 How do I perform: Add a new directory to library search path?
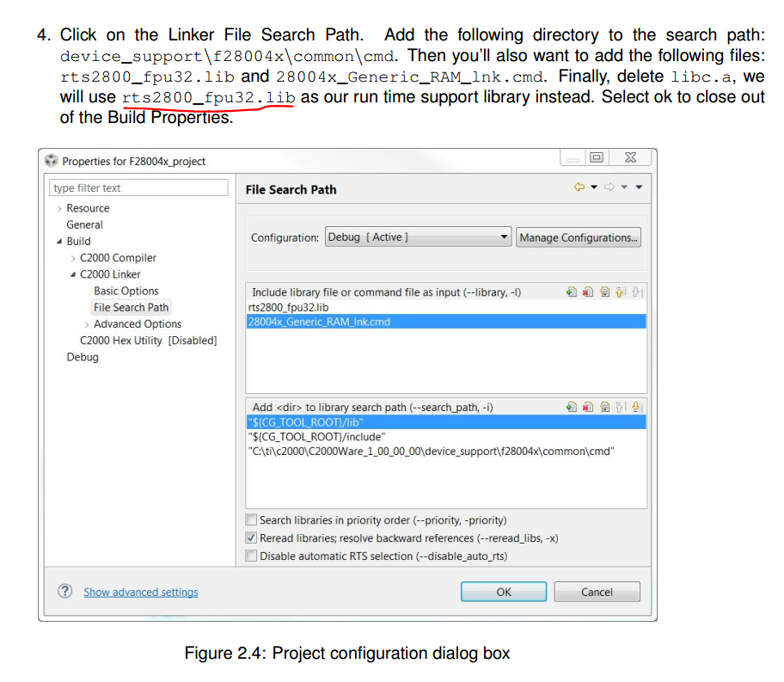pos(572,407)
